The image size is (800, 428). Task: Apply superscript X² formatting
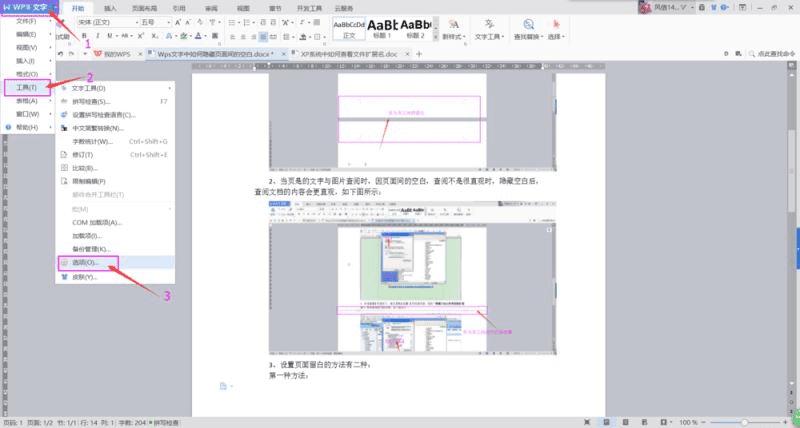[141, 36]
